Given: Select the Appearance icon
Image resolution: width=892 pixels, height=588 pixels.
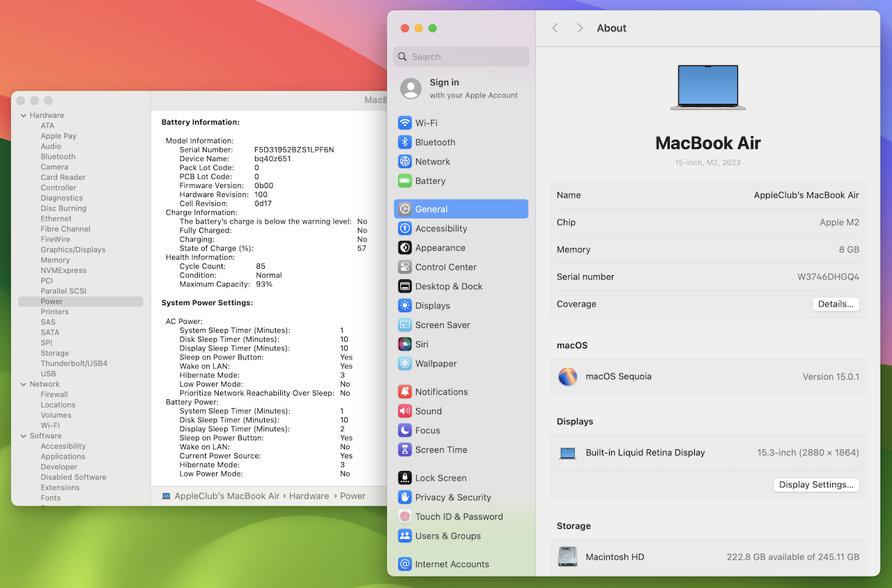Looking at the screenshot, I should tap(405, 248).
